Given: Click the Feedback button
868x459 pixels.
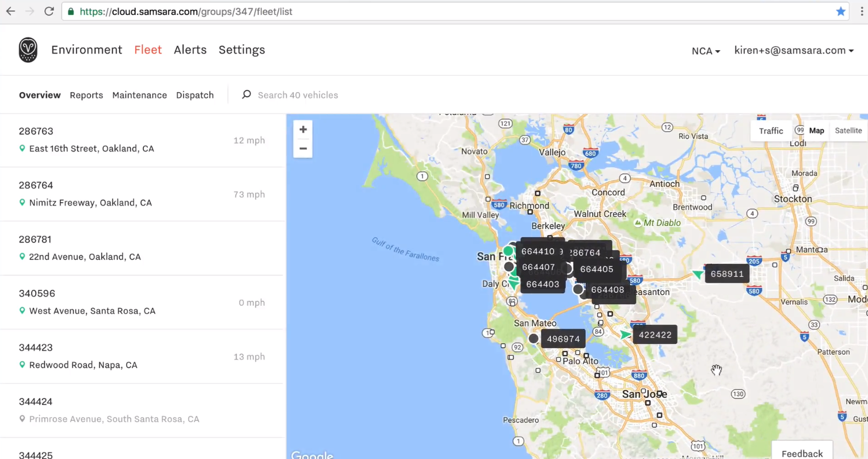Looking at the screenshot, I should [x=802, y=453].
